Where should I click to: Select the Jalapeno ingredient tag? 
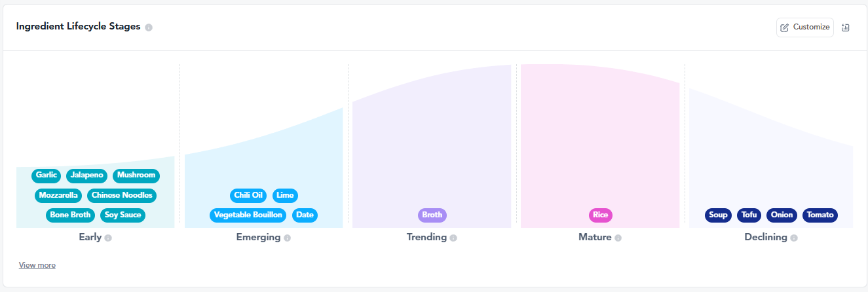coord(86,175)
